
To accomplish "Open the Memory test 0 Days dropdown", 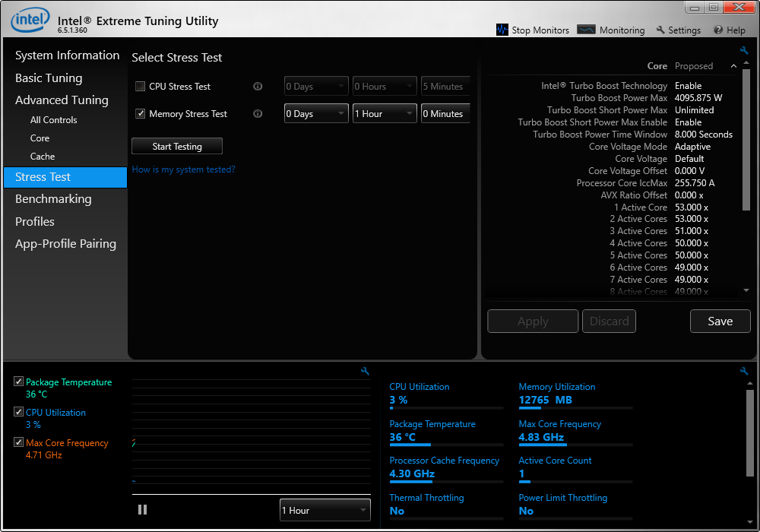I will (316, 113).
